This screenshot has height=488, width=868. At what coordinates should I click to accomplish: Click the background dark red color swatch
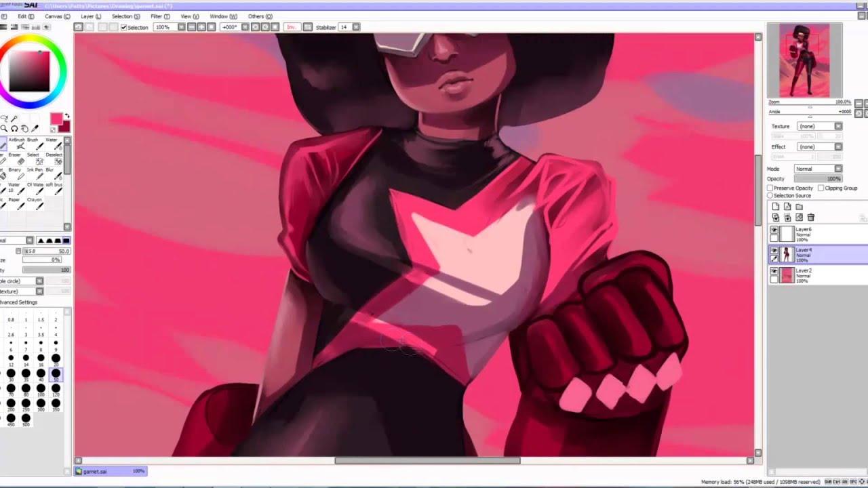[x=66, y=128]
